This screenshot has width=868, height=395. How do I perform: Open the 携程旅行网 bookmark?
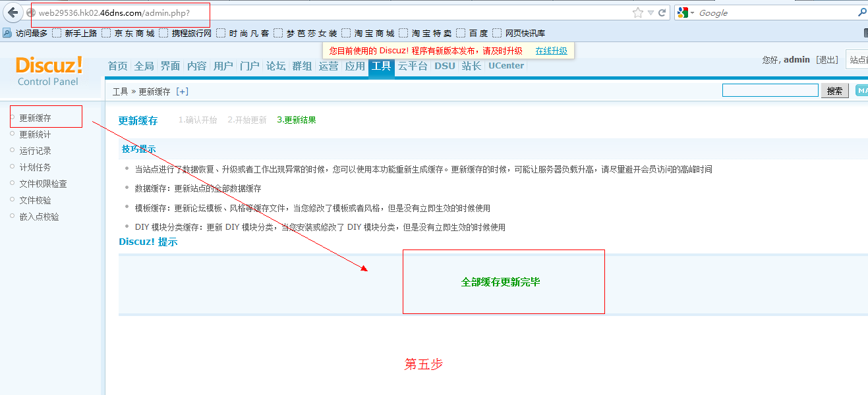[185, 33]
